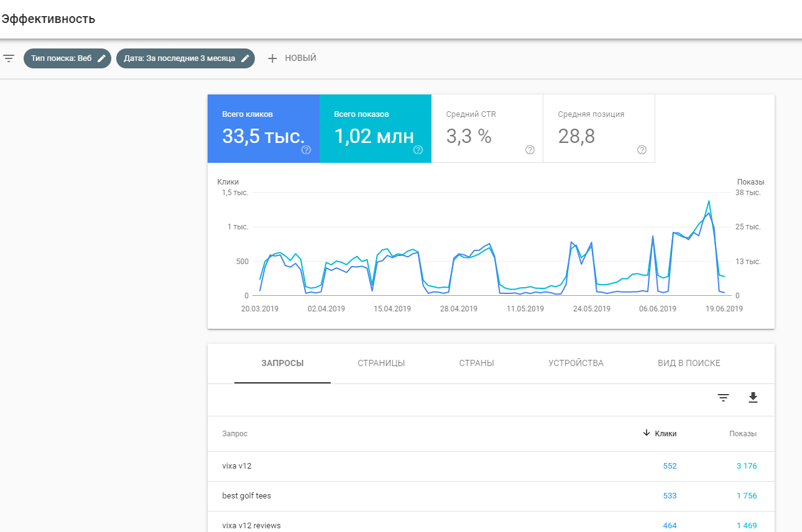Open the 'Дата: За последние 3 месяца' chip

[x=185, y=58]
